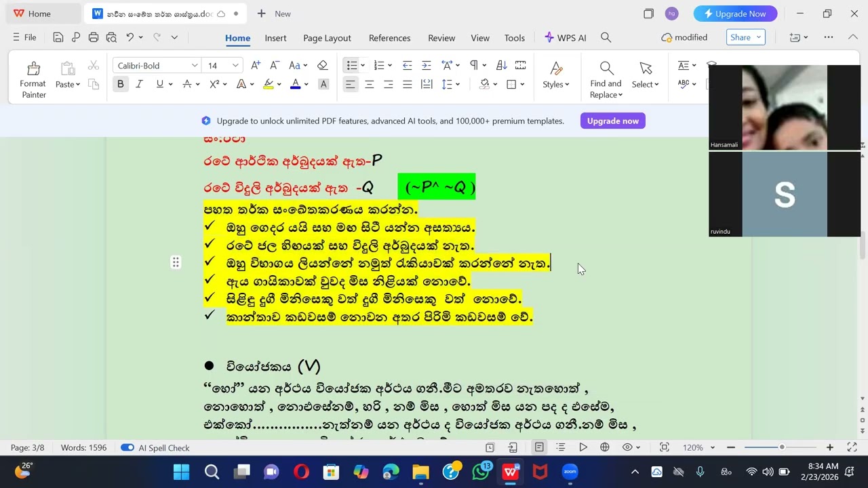Open WPS AI
868x488 pixels.
(x=566, y=38)
